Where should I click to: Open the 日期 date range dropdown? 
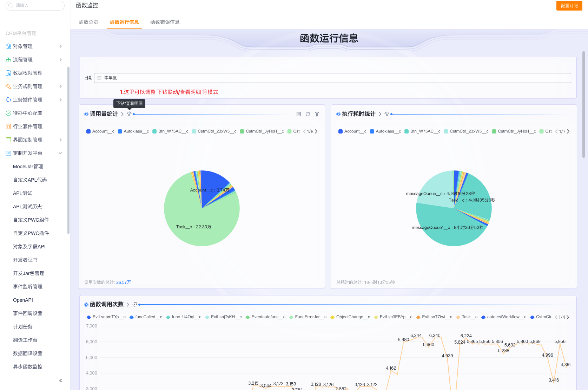[332, 78]
